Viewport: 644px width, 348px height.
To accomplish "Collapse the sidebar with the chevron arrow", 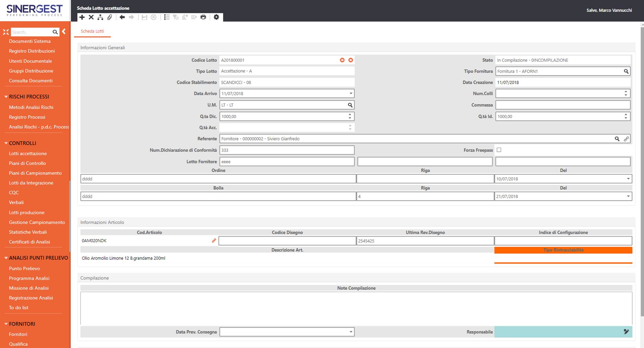I will [64, 32].
